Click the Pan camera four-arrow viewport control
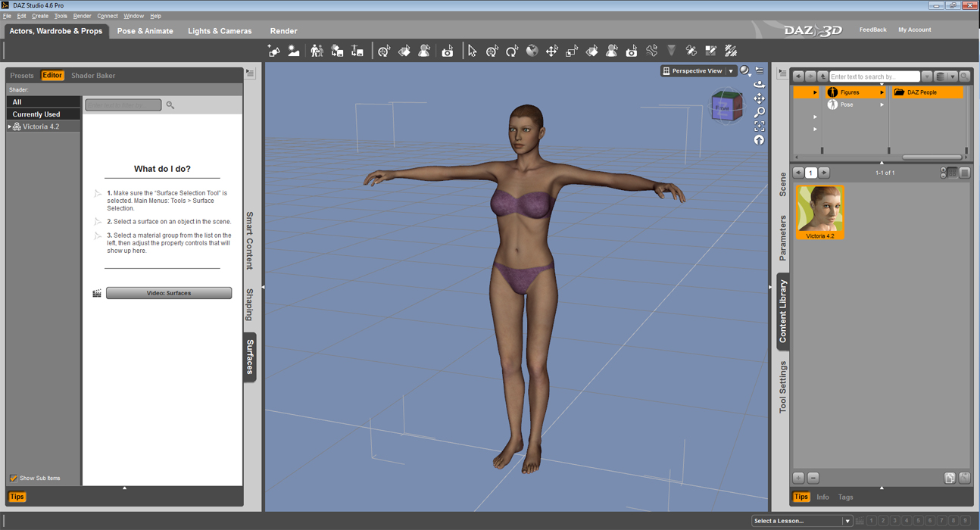 [x=759, y=98]
